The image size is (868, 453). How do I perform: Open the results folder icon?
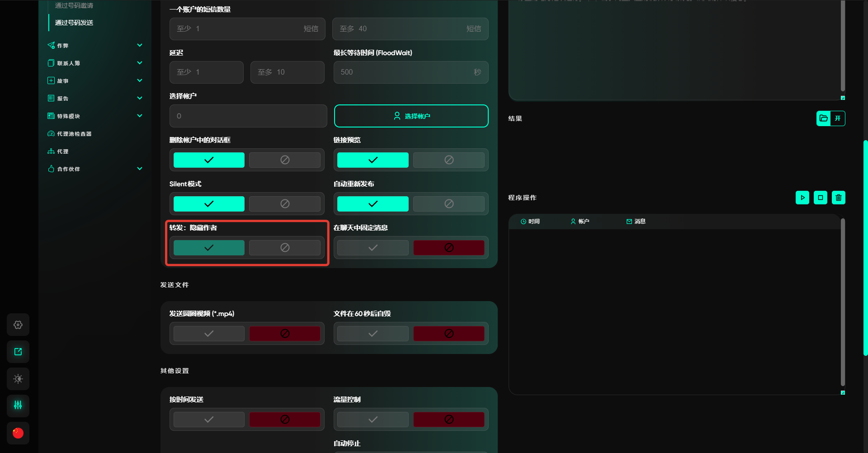point(824,118)
